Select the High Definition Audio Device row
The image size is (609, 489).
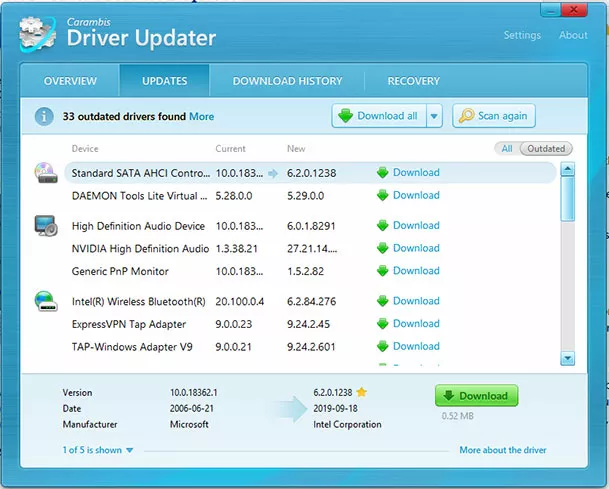[311, 226]
